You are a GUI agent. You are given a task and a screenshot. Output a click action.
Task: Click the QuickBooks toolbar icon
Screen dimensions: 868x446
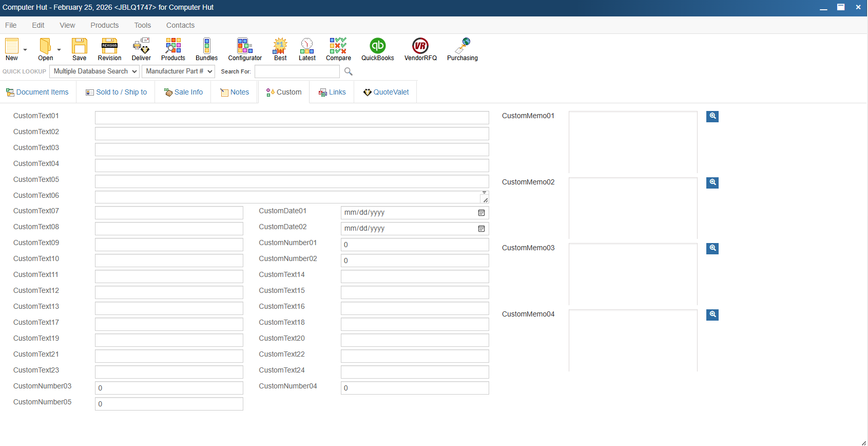[377, 46]
